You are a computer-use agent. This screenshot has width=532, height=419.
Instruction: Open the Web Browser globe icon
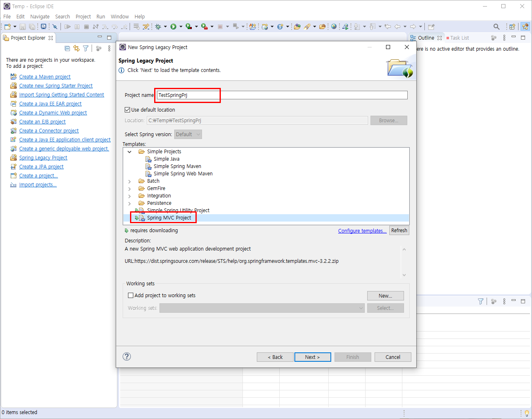334,27
